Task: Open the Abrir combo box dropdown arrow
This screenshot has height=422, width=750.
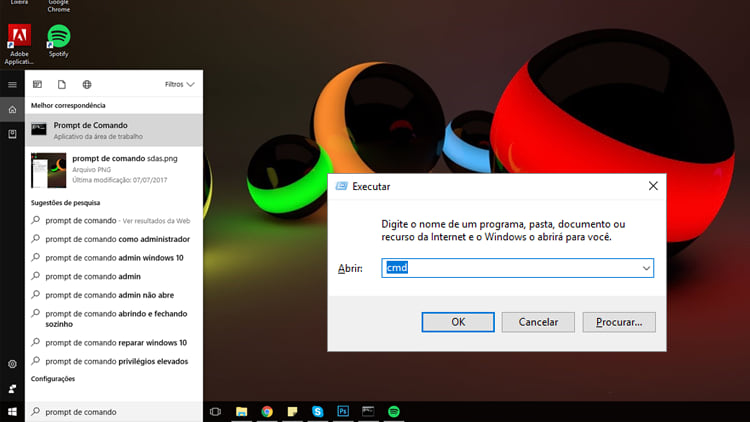Action: [646, 268]
